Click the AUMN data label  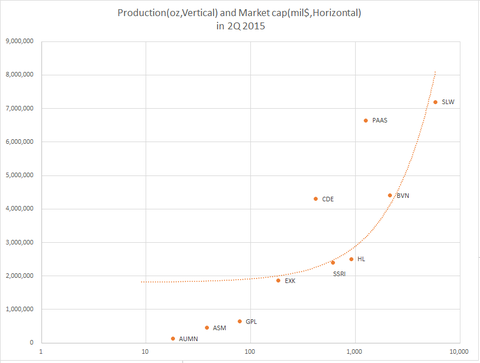click(188, 339)
